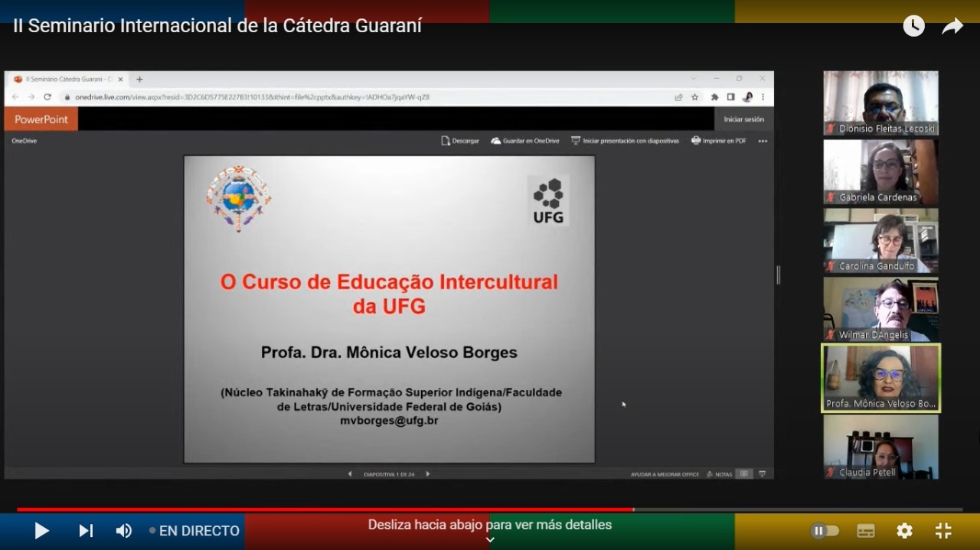This screenshot has width=980, height=550.
Task: Share the video with arrow icon
Action: (x=952, y=26)
